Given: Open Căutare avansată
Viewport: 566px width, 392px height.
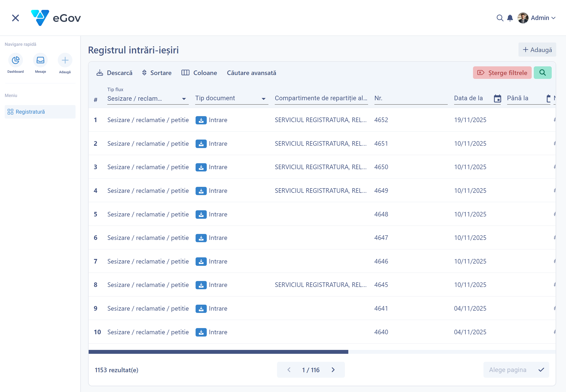Looking at the screenshot, I should tap(251, 73).
